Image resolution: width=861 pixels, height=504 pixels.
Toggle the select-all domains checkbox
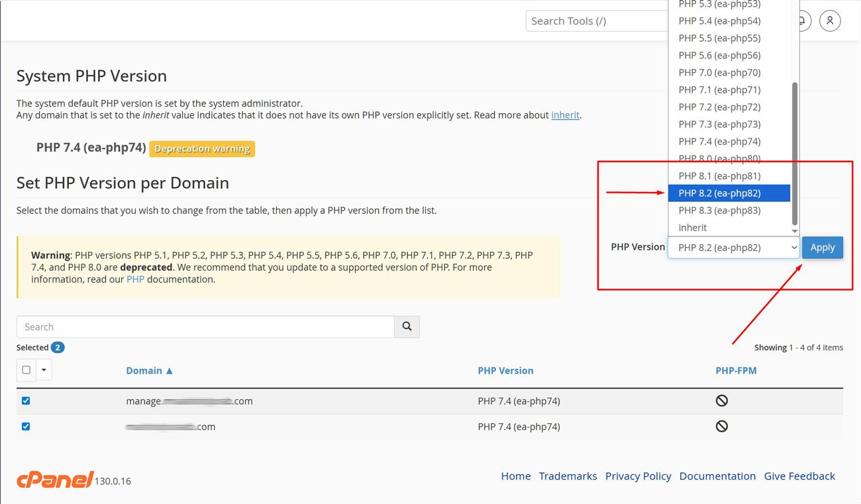point(26,370)
